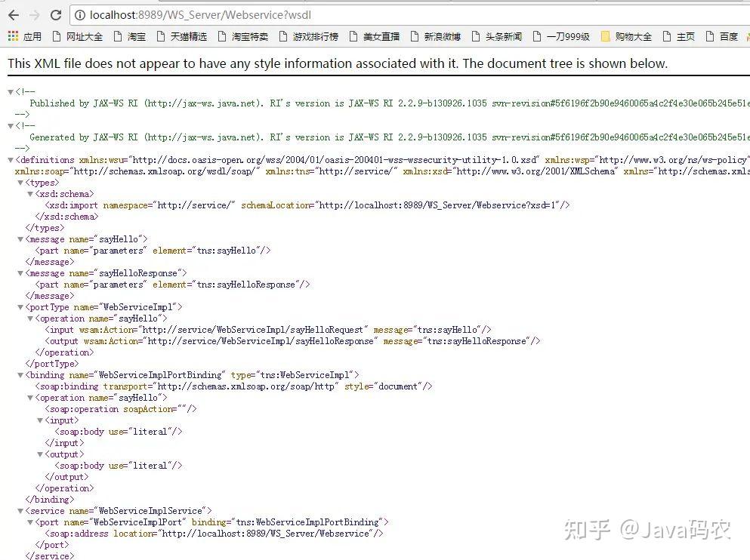This screenshot has height=560, width=750.
Task: Collapse the binding WebServiceImplPortBinding element
Action: [20, 374]
